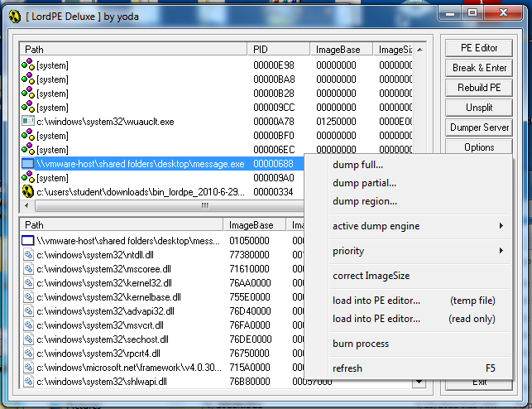Screen dimensions: 532x409
Task: Expand the 'priority' submenu
Action: click(x=409, y=251)
